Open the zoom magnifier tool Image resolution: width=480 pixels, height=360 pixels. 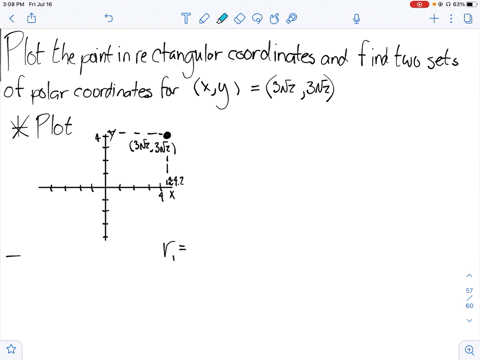tap(469, 350)
